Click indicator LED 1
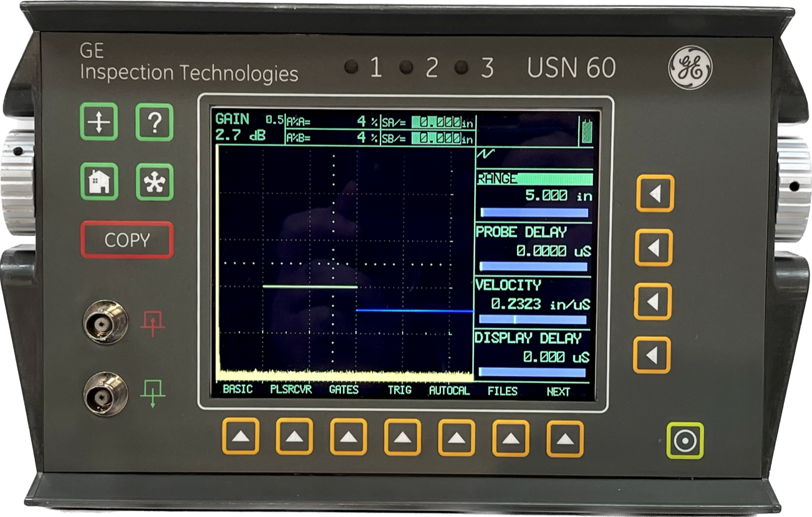Viewport: 812px width, 517px height. click(351, 67)
